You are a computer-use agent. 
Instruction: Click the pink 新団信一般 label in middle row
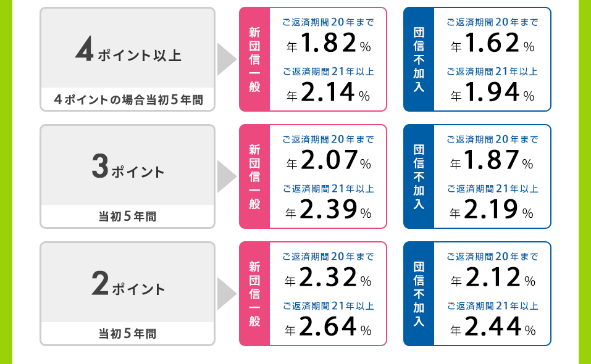254,176
